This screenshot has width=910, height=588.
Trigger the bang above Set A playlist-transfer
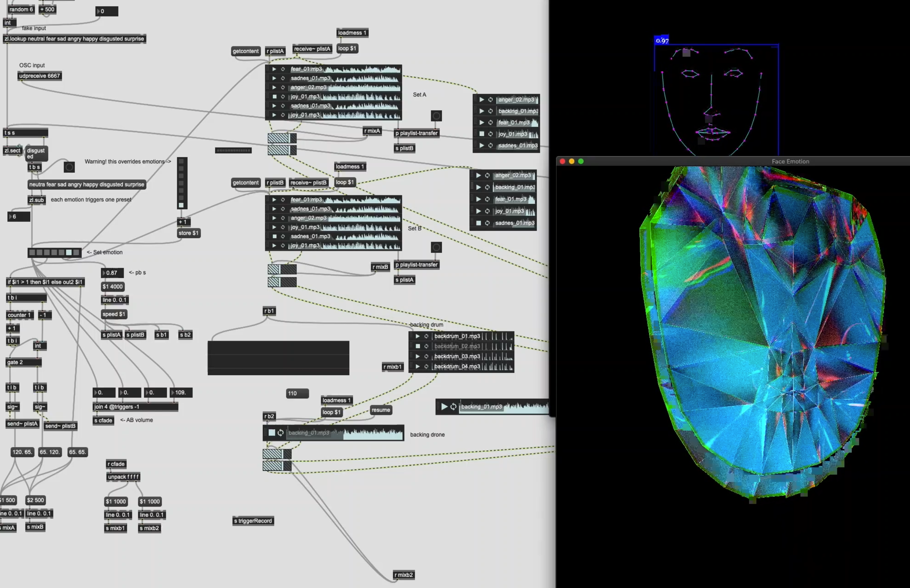(436, 116)
